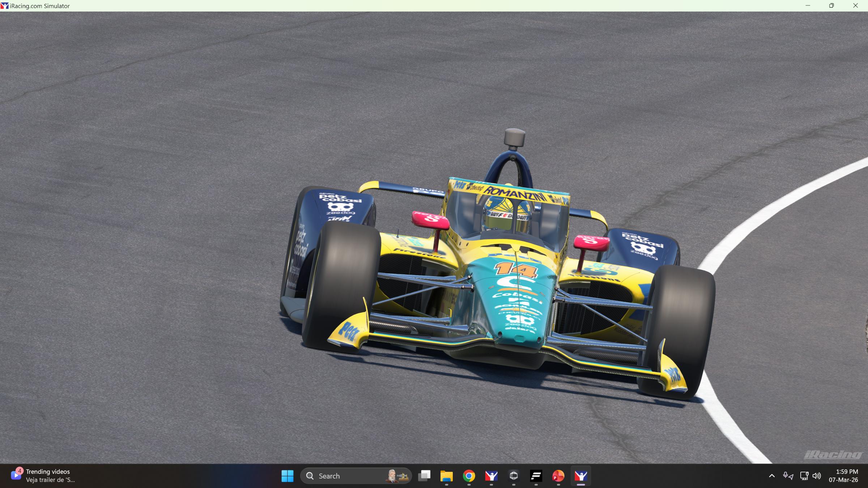Click the notification count badge on the widget
Image resolution: width=868 pixels, height=488 pixels.
click(x=20, y=471)
